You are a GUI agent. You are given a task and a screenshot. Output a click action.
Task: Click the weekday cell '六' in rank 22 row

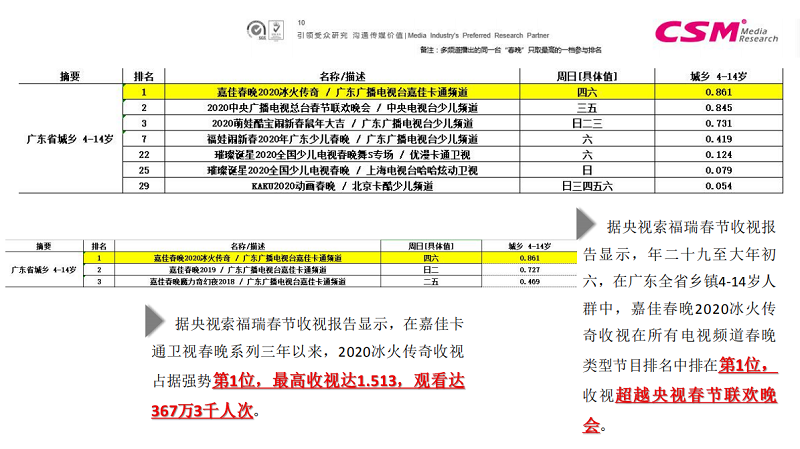point(587,155)
